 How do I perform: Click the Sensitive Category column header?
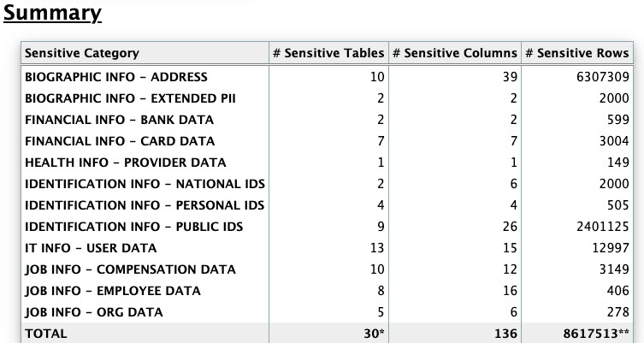(82, 53)
